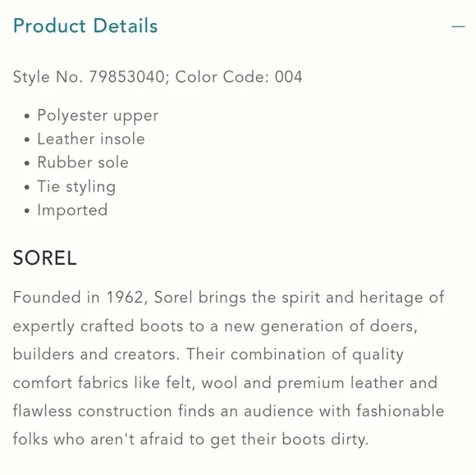Click the word Sorel in the description

[173, 297]
